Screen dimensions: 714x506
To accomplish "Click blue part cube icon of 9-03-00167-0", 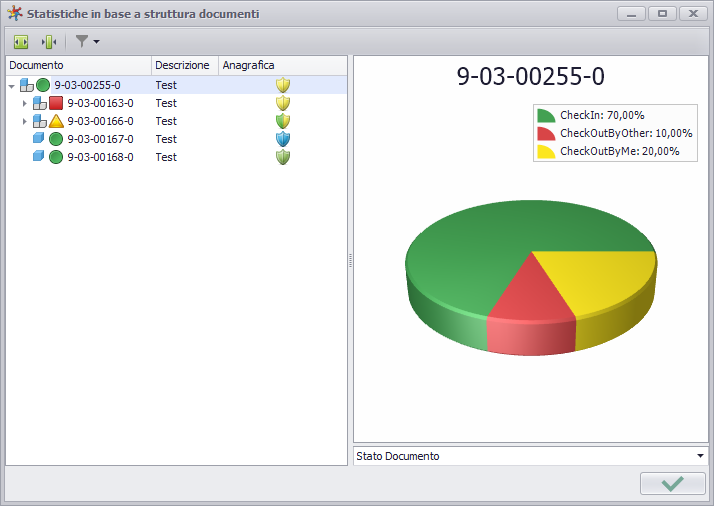I will [x=39, y=138].
